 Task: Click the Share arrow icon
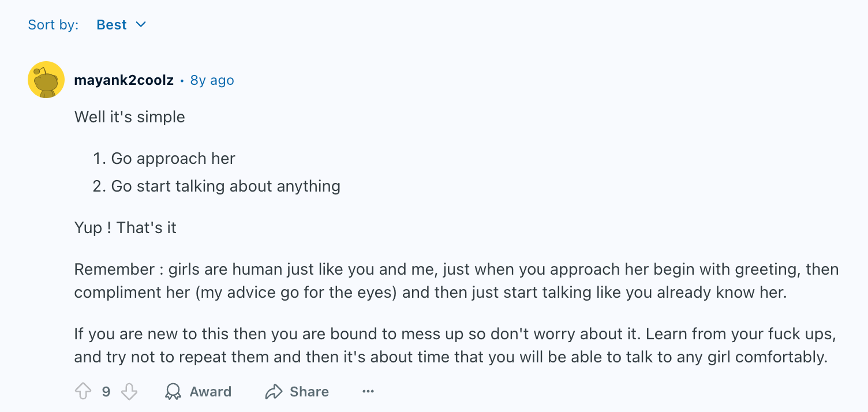pos(273,392)
